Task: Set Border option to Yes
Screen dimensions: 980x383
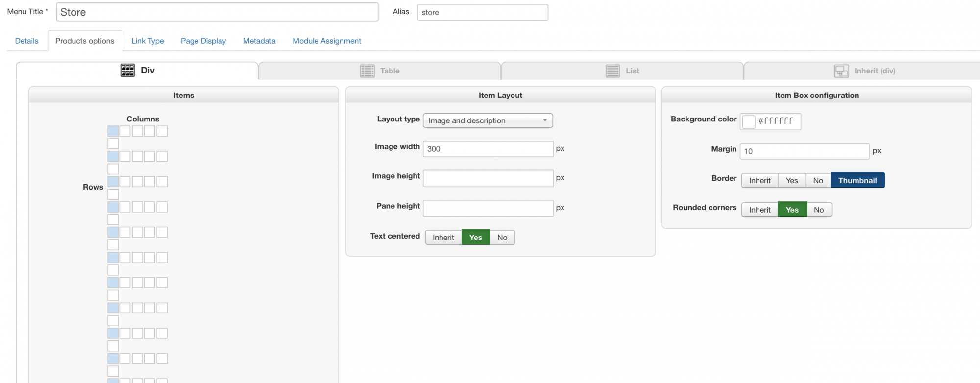Action: [x=791, y=180]
